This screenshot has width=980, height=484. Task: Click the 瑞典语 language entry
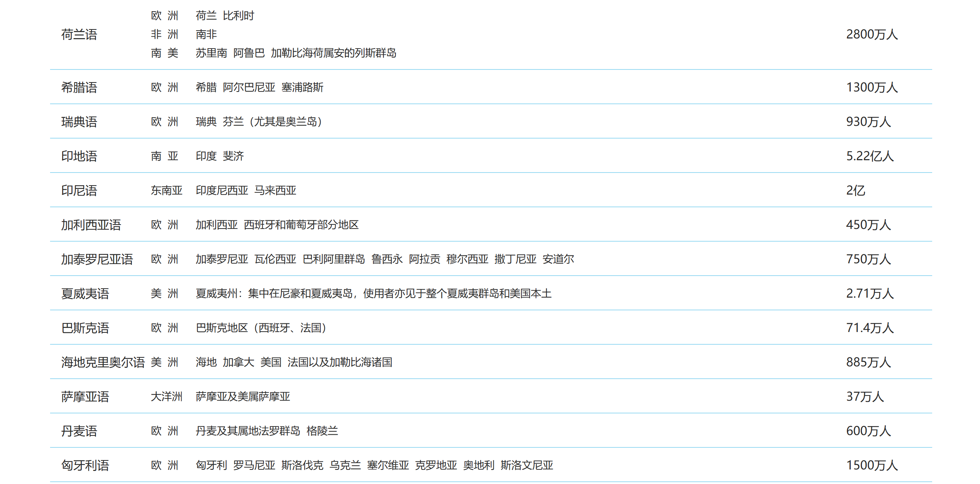pos(79,122)
